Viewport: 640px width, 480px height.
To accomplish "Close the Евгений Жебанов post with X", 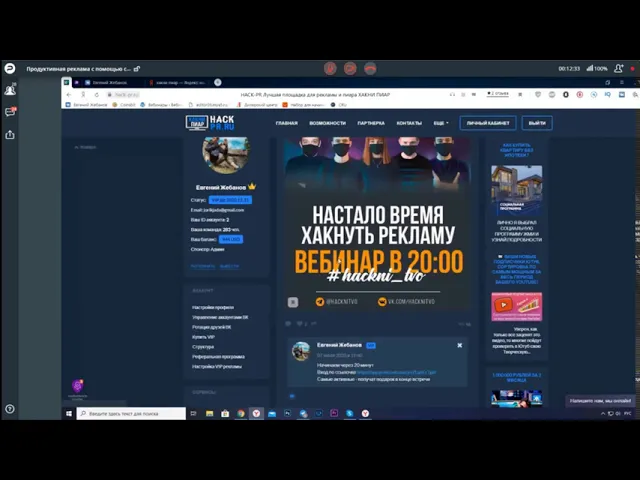I will [x=460, y=345].
